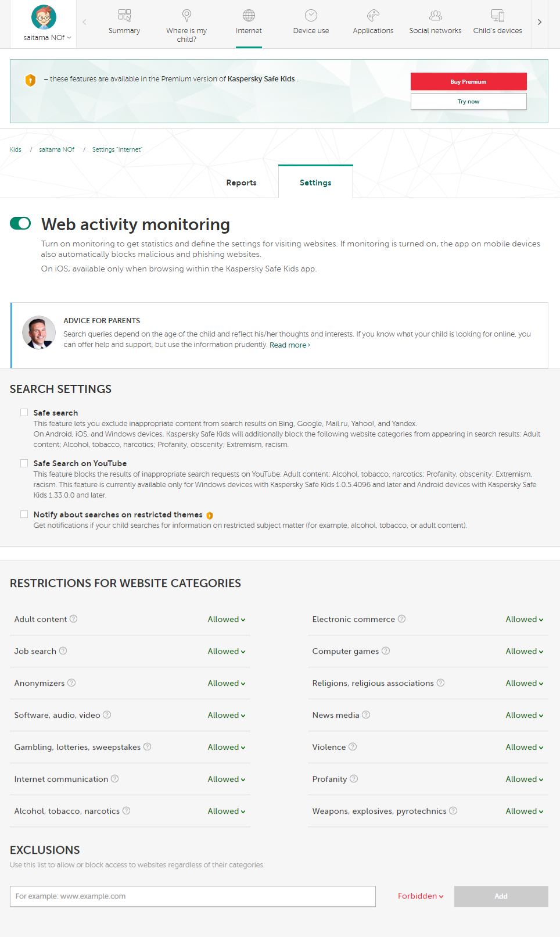Check Safe Search on YouTube box
560x937 pixels.
24,463
